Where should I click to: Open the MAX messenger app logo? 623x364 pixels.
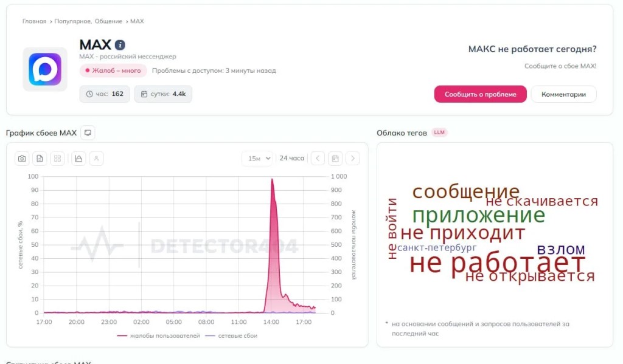45,69
